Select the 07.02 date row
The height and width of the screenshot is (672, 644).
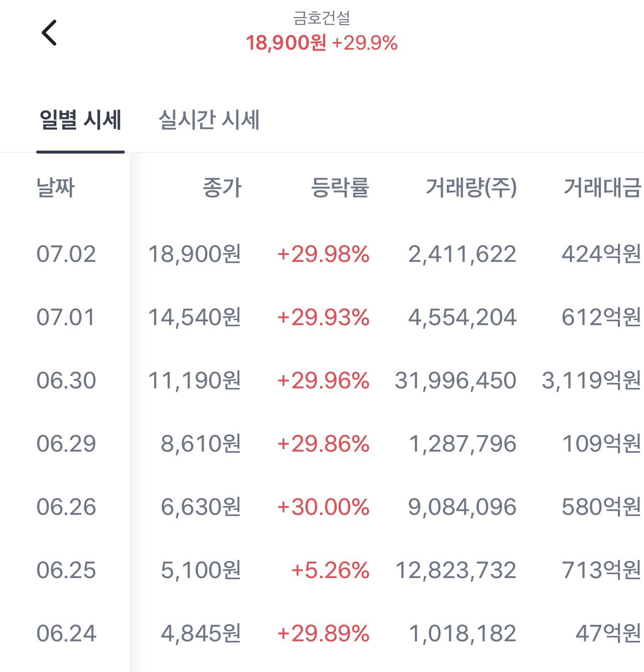(x=322, y=254)
